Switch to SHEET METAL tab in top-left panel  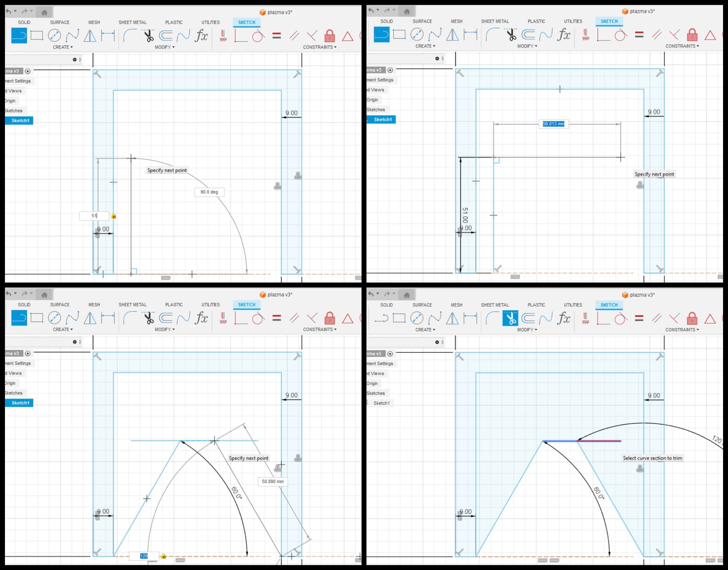click(x=132, y=22)
